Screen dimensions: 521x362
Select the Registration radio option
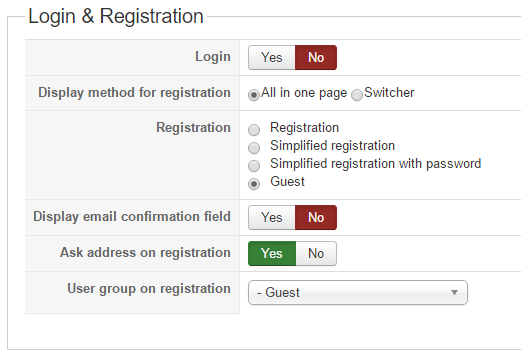[254, 130]
